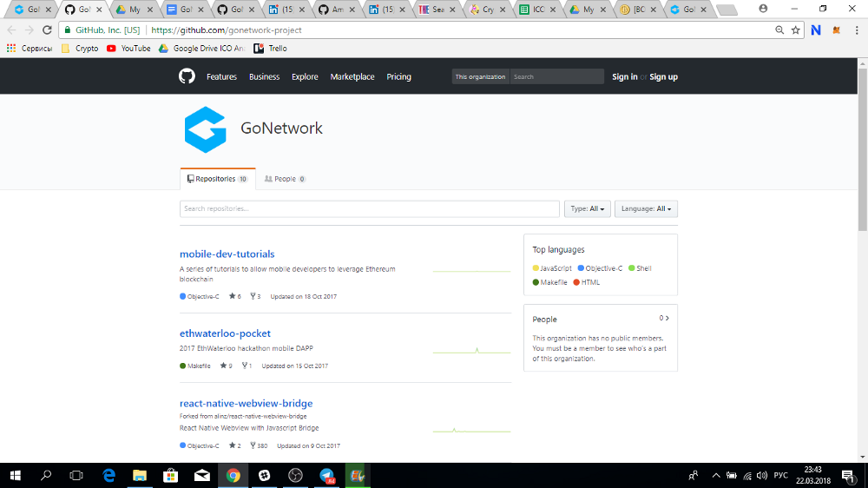Launch Microsoft Edge from taskbar
The height and width of the screenshot is (488, 868).
click(109, 475)
